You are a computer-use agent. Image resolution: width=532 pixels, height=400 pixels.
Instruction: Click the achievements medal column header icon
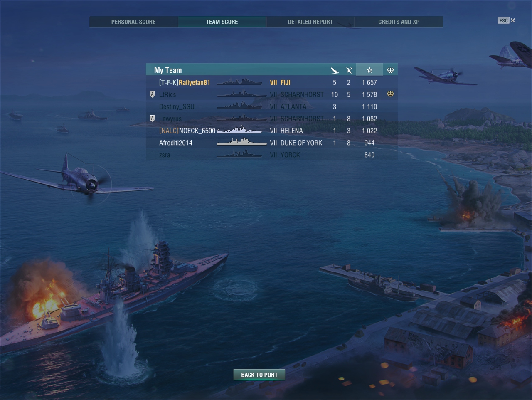click(x=390, y=70)
